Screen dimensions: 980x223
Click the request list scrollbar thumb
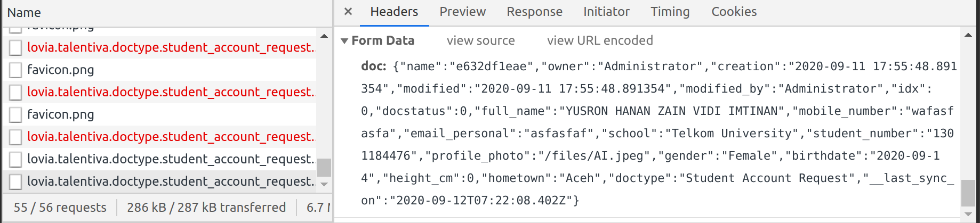[x=324, y=167]
